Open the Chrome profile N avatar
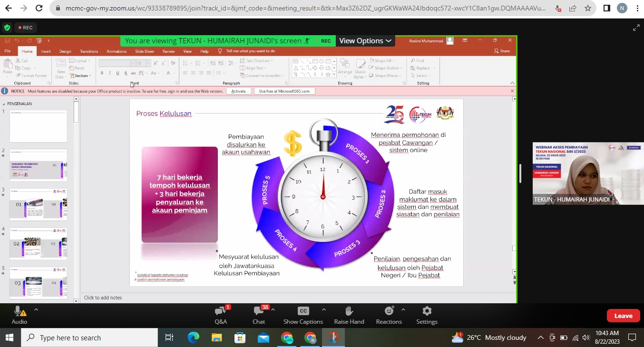The width and height of the screenshot is (644, 347). (622, 8)
